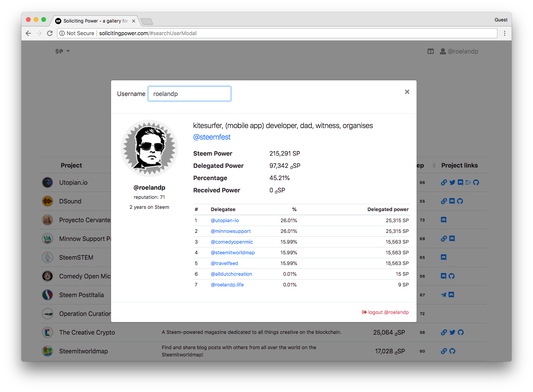Open the GitHub icon in the DSound row
Image resolution: width=533 pixels, height=392 pixels.
pyautogui.click(x=460, y=201)
